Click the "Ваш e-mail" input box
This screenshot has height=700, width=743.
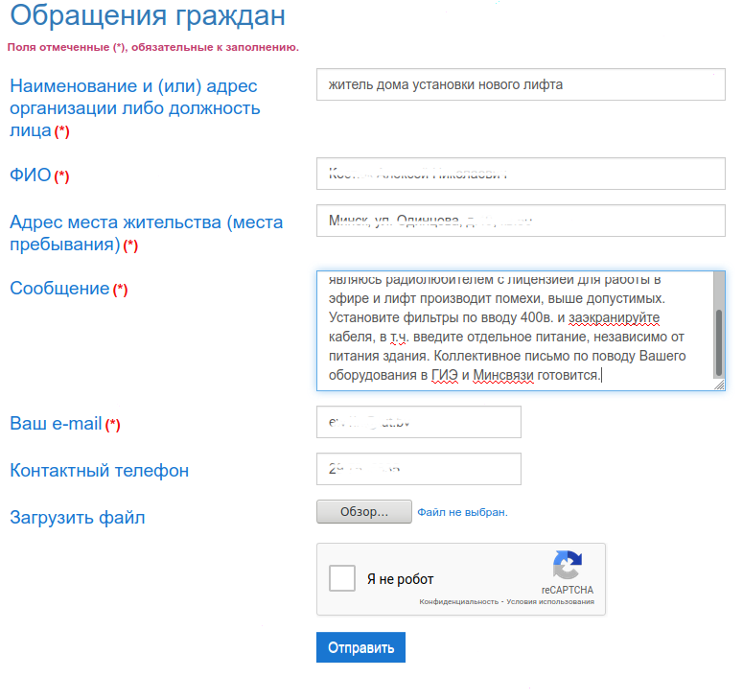[x=419, y=422]
